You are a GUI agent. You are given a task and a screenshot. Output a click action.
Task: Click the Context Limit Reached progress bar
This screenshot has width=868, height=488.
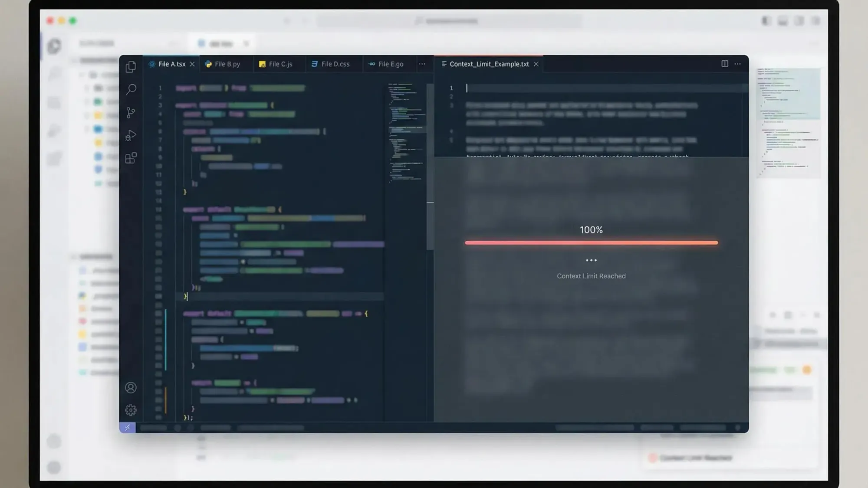click(x=591, y=242)
